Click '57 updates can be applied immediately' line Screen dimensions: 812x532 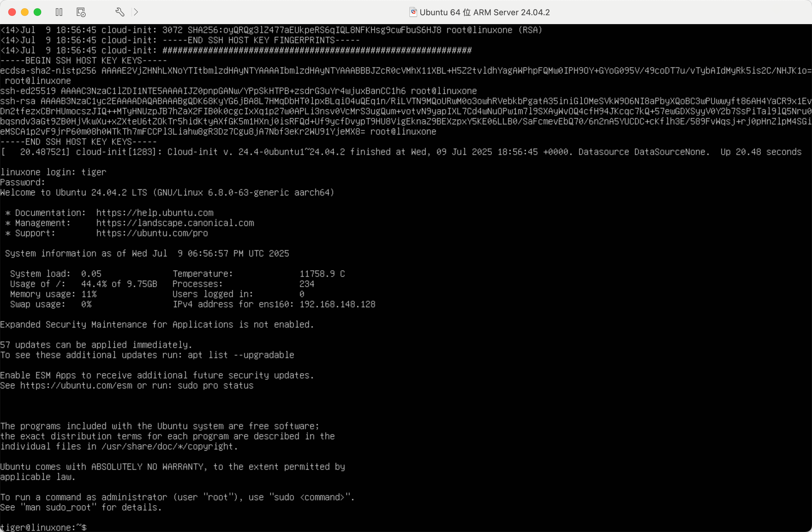tap(96, 345)
